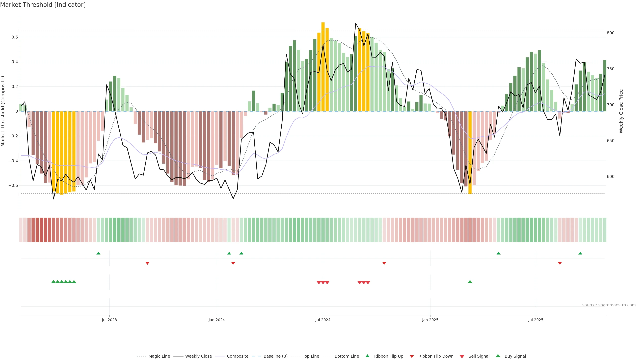Click the Jan 2025 x-axis label

click(x=430, y=320)
